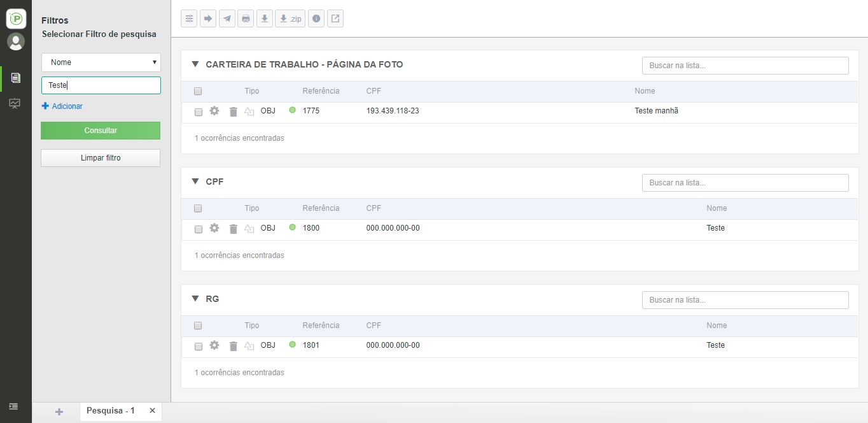Click the Tipo column header in CPF table
868x423 pixels.
click(x=252, y=208)
